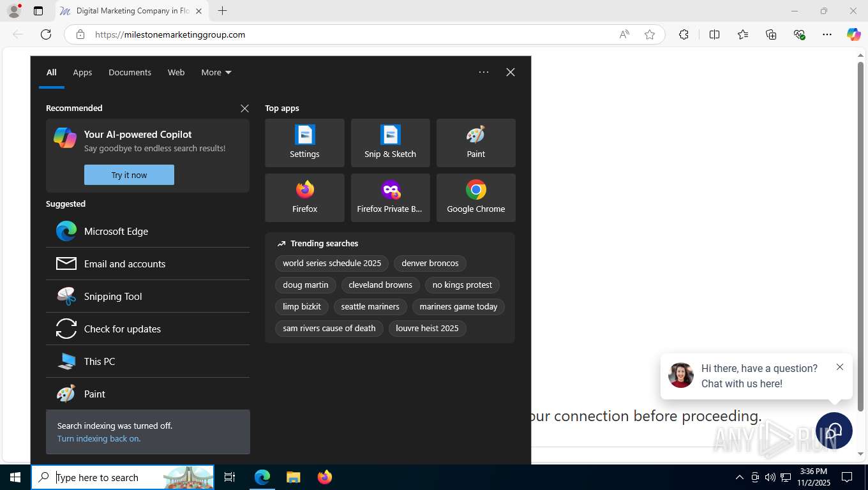Open Copilot sidebar in Edge

point(854,34)
